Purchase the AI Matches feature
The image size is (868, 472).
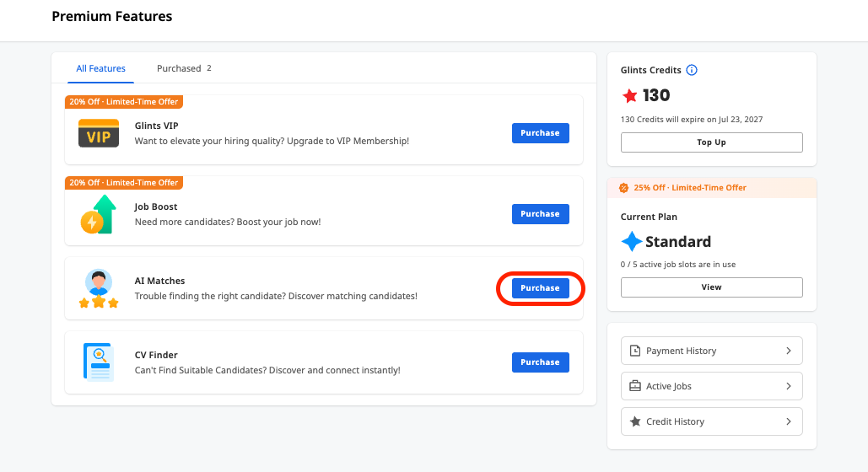[540, 288]
